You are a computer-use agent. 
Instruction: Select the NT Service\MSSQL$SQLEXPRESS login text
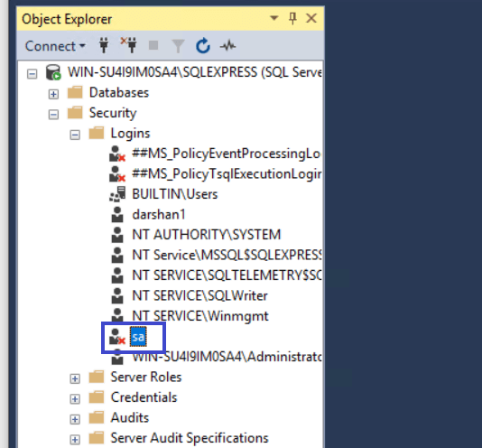point(227,255)
